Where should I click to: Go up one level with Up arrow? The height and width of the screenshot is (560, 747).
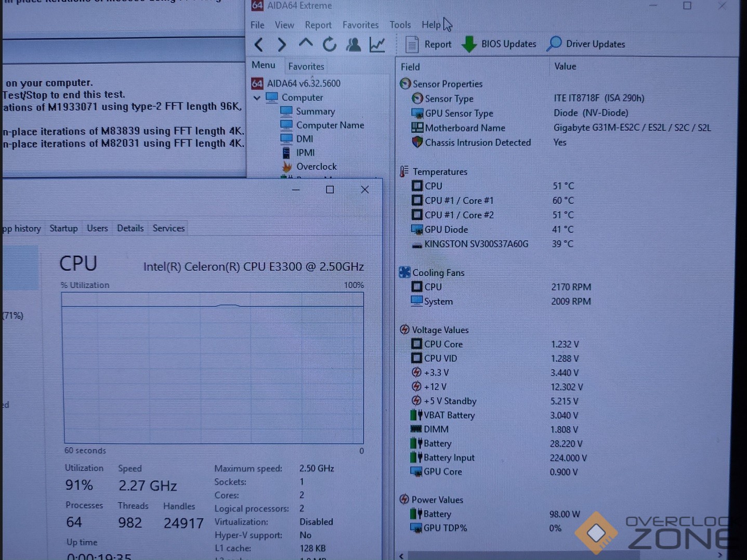[x=306, y=44]
